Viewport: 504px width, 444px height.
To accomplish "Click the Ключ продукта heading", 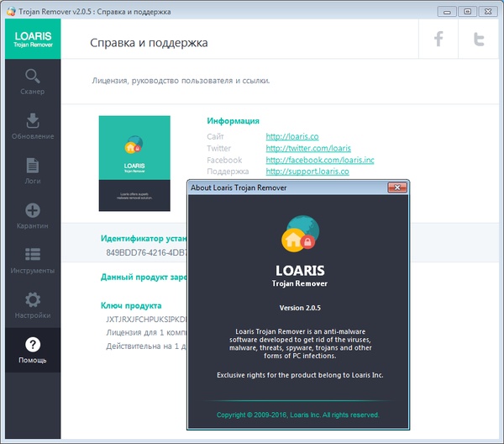I will [x=131, y=305].
